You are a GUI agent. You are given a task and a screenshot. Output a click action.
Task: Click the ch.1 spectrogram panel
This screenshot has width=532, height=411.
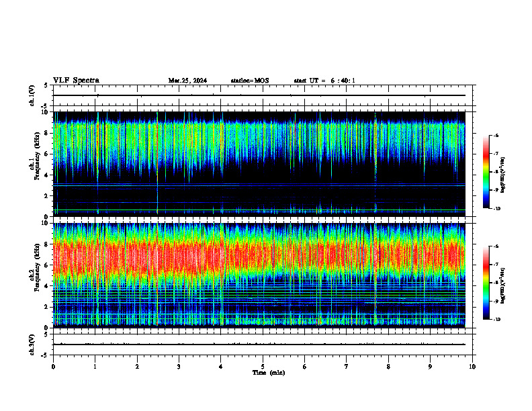(259, 164)
